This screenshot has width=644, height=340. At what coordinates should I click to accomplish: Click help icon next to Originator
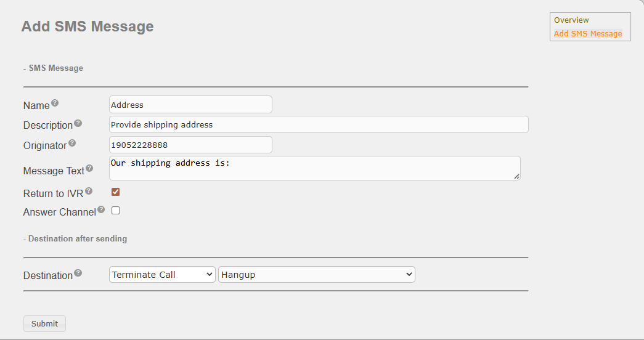coord(72,143)
